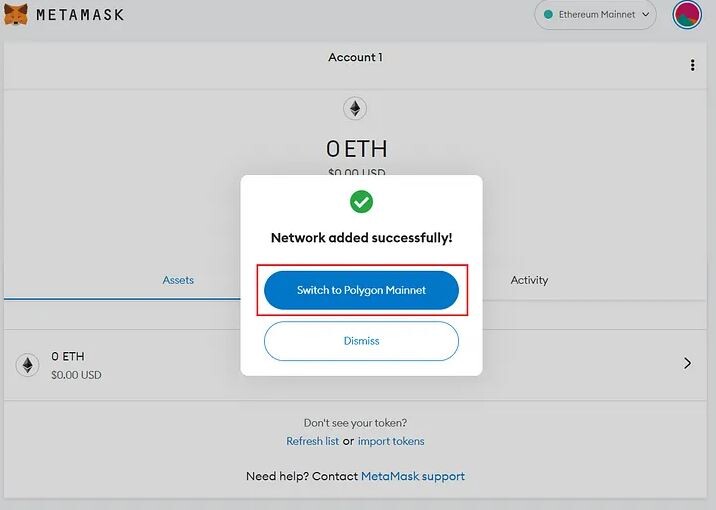Click the network selector chevron arrow
Screen dimensions: 716x510
(x=646, y=15)
